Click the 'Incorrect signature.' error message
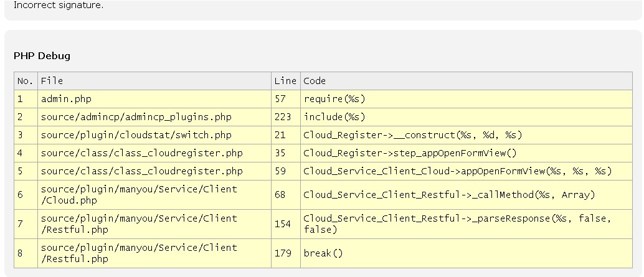 coord(59,5)
